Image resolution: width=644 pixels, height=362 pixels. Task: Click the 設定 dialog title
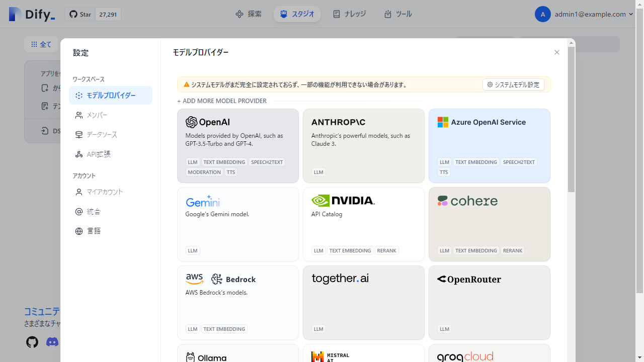pyautogui.click(x=80, y=53)
